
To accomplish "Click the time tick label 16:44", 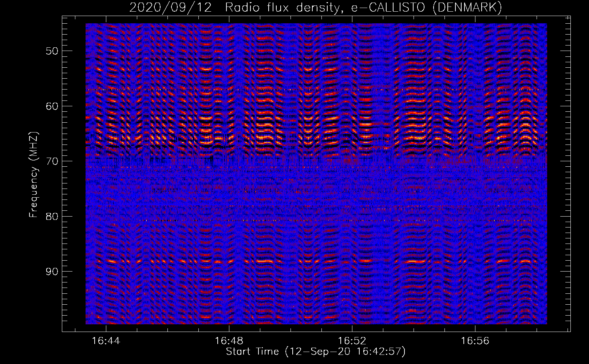I will (x=106, y=341).
